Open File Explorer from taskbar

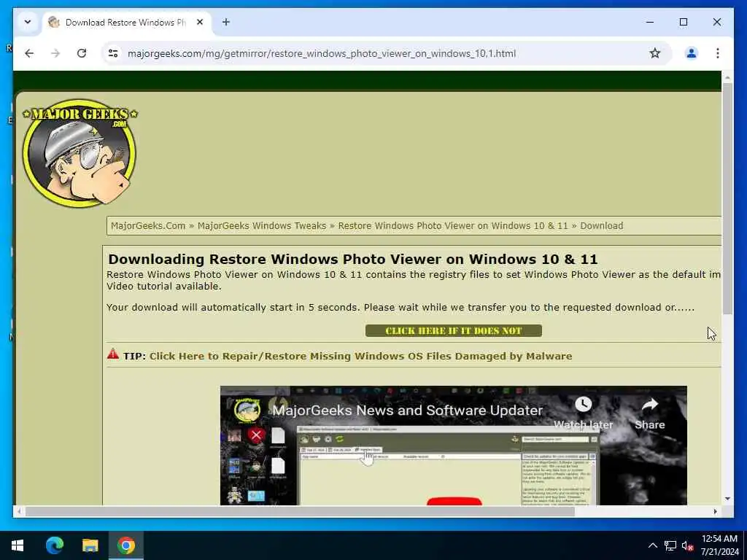click(x=90, y=545)
